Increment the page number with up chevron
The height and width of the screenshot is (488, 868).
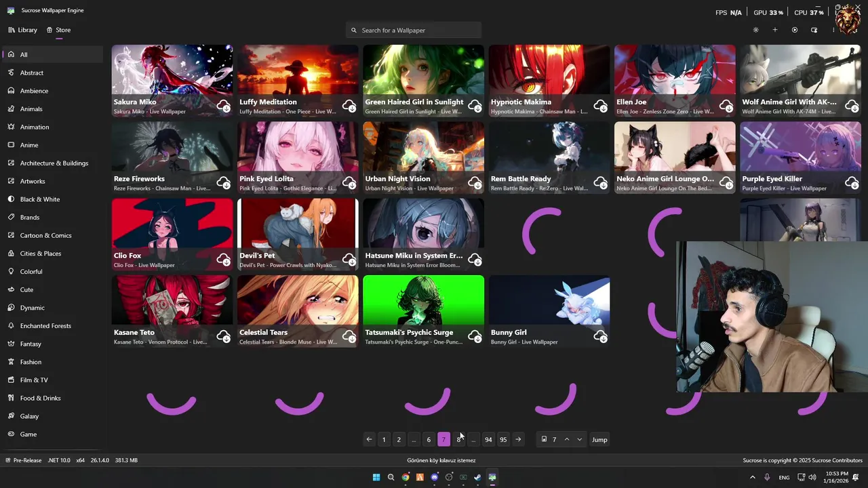[x=567, y=440]
